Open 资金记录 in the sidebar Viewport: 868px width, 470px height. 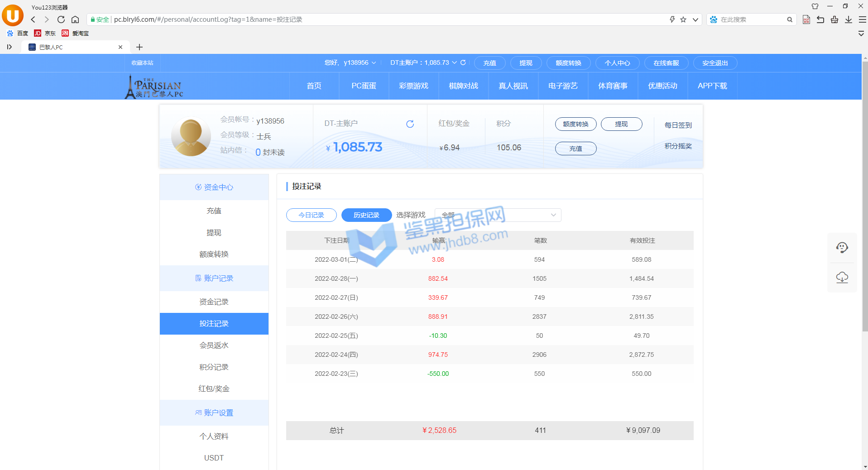pyautogui.click(x=214, y=302)
